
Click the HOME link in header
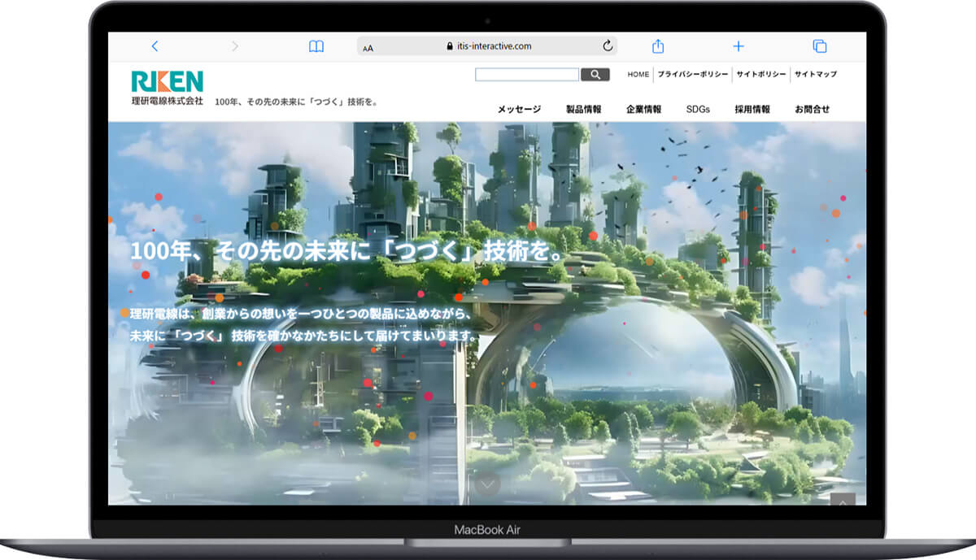tap(638, 74)
